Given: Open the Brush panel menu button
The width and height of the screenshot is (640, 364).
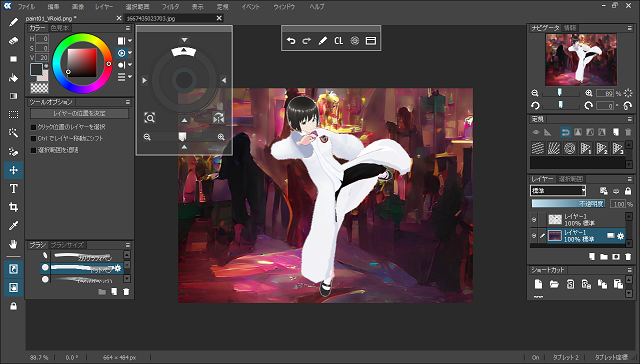Looking at the screenshot, I should (128, 245).
